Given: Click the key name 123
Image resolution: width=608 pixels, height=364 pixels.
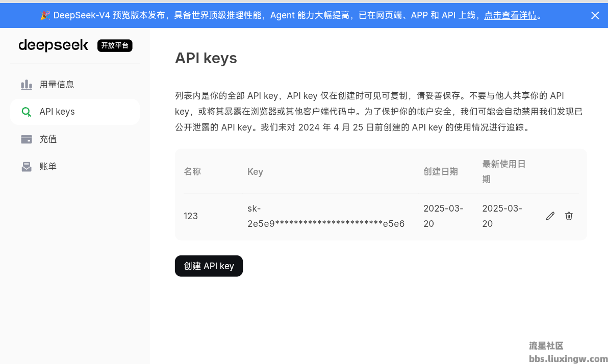Looking at the screenshot, I should point(190,216).
